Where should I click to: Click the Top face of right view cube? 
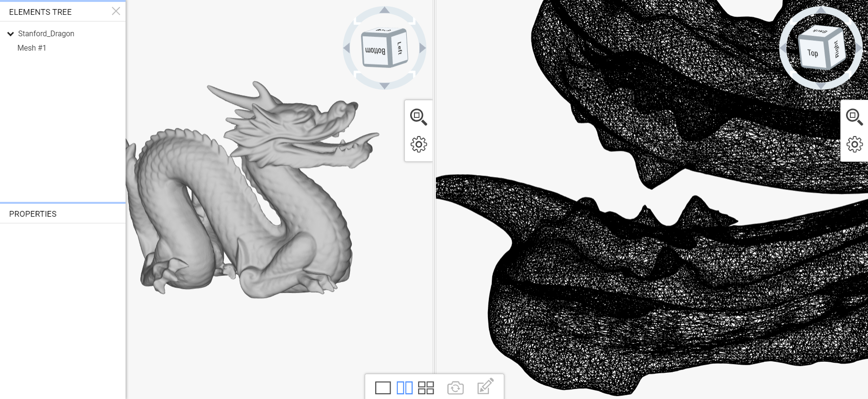pyautogui.click(x=812, y=53)
